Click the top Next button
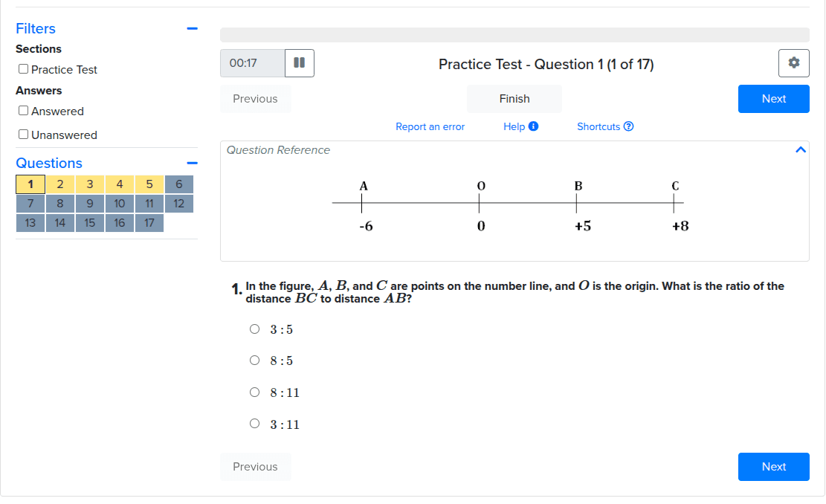The height and width of the screenshot is (504, 826). pos(773,99)
